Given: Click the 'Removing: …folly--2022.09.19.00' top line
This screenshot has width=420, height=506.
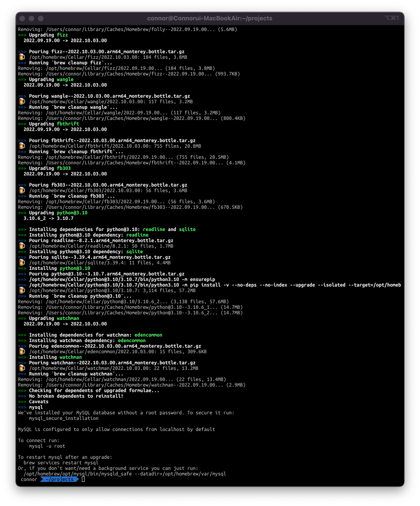Looking at the screenshot, I should tap(128, 29).
